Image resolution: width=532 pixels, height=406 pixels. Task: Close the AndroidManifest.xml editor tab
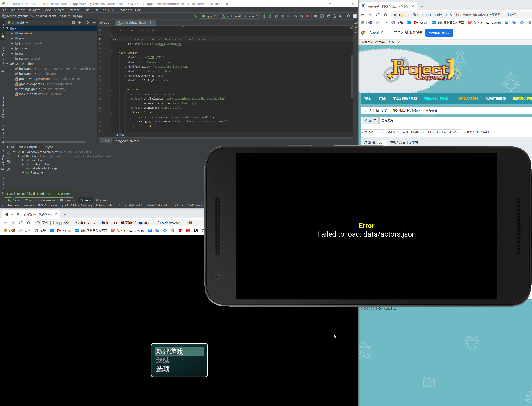[153, 23]
